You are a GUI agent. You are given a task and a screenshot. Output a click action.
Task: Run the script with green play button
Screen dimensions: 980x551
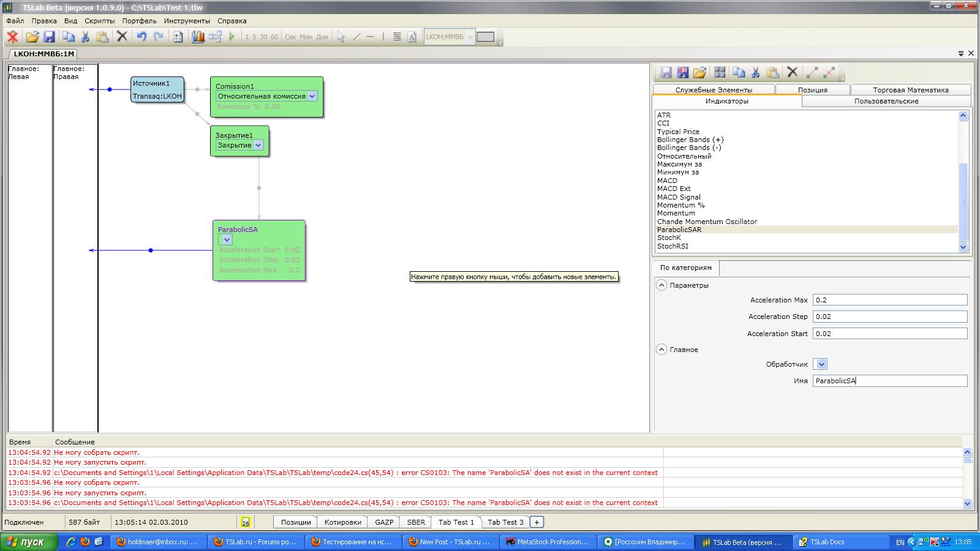pyautogui.click(x=232, y=37)
